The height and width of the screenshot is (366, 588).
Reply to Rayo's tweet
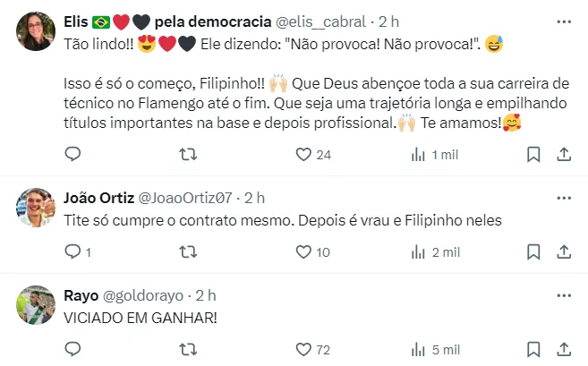(73, 350)
